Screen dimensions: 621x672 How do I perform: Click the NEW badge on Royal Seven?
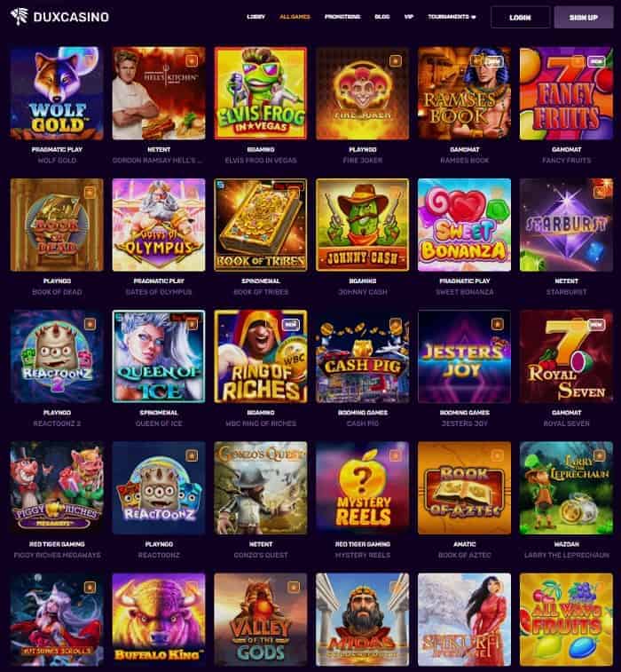pos(596,324)
